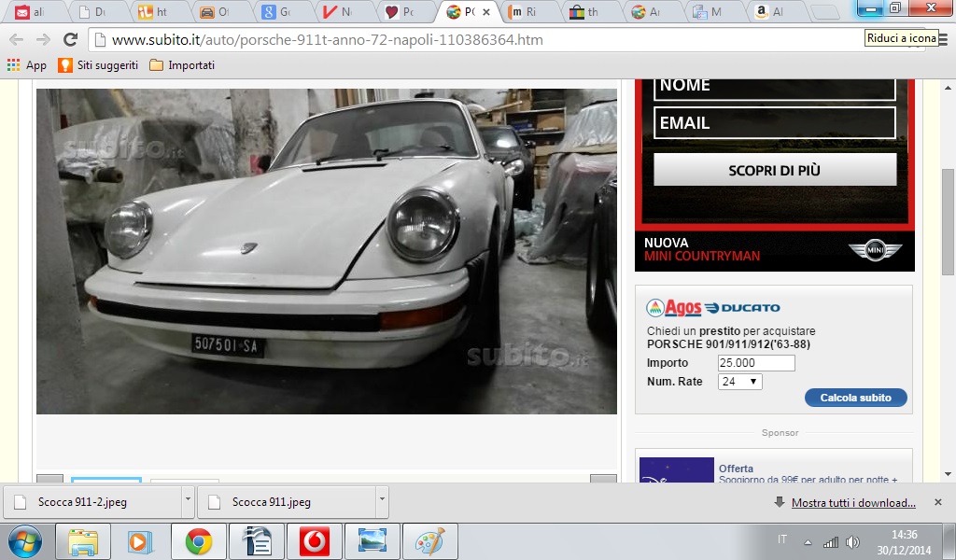Click the Windows Start button
The height and width of the screenshot is (560, 956).
(24, 541)
